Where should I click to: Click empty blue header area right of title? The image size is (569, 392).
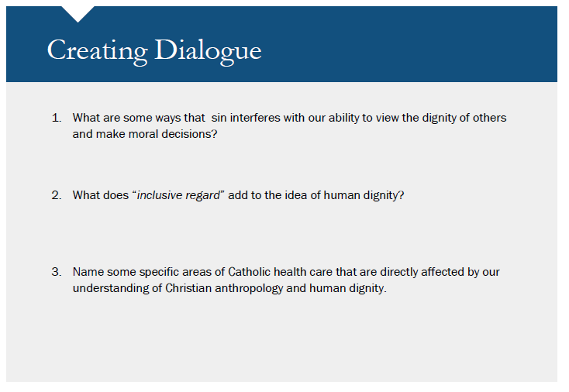(419, 46)
